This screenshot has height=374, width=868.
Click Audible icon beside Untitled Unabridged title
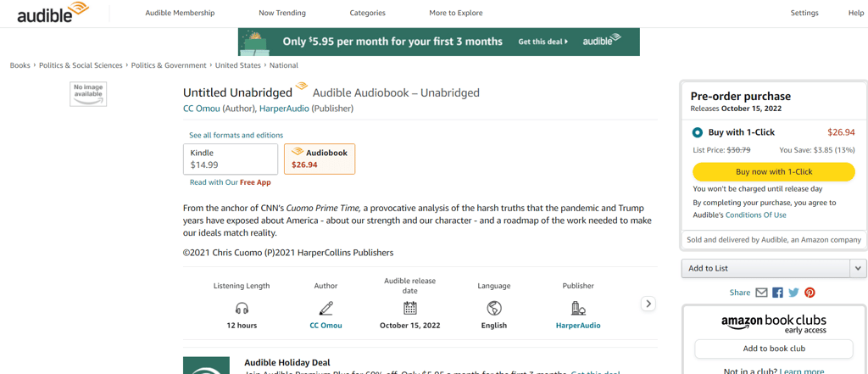[x=302, y=87]
